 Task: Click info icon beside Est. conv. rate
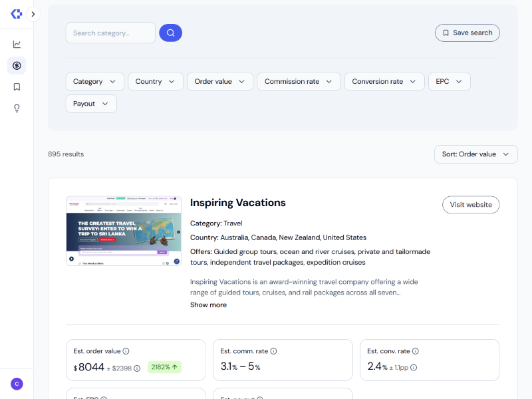[x=415, y=351]
